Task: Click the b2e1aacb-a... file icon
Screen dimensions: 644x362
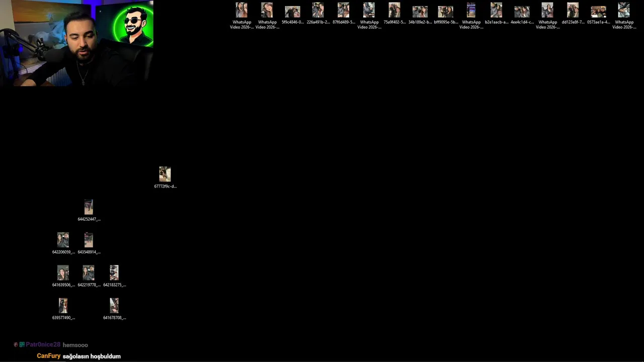Action: [497, 15]
